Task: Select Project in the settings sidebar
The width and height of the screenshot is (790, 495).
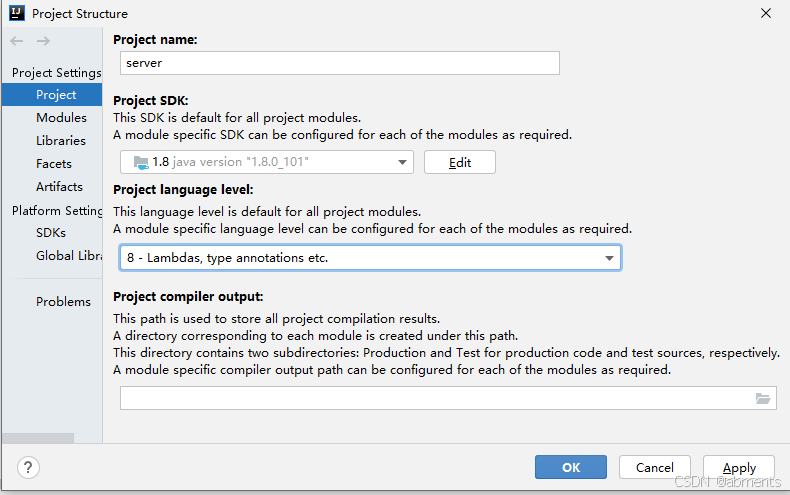Action: 56,95
